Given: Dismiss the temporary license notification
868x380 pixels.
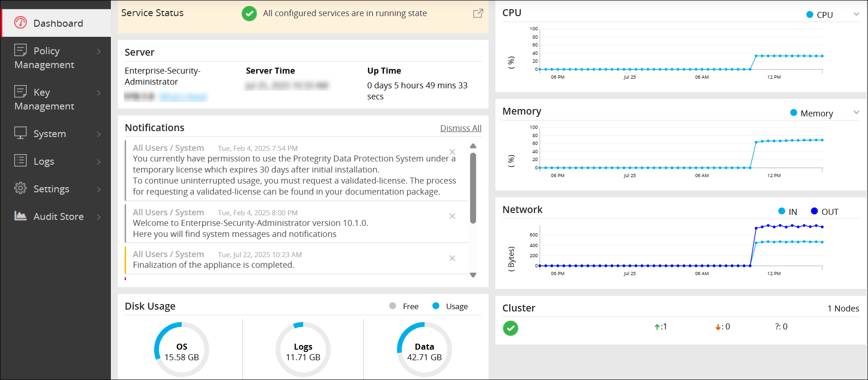Looking at the screenshot, I should 452,152.
